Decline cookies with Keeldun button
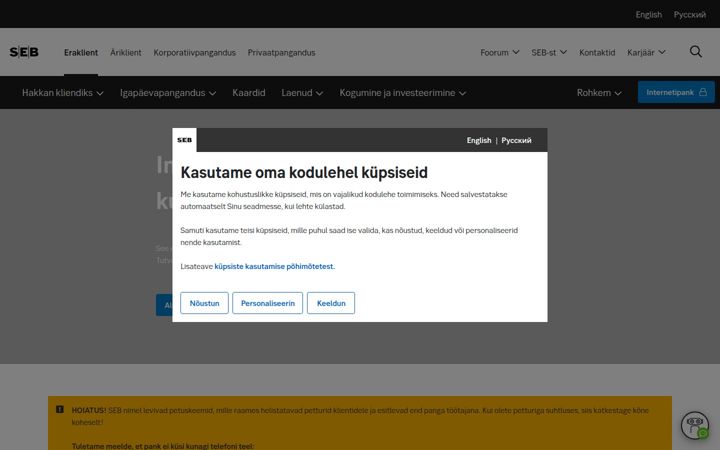This screenshot has height=450, width=720. click(x=331, y=303)
